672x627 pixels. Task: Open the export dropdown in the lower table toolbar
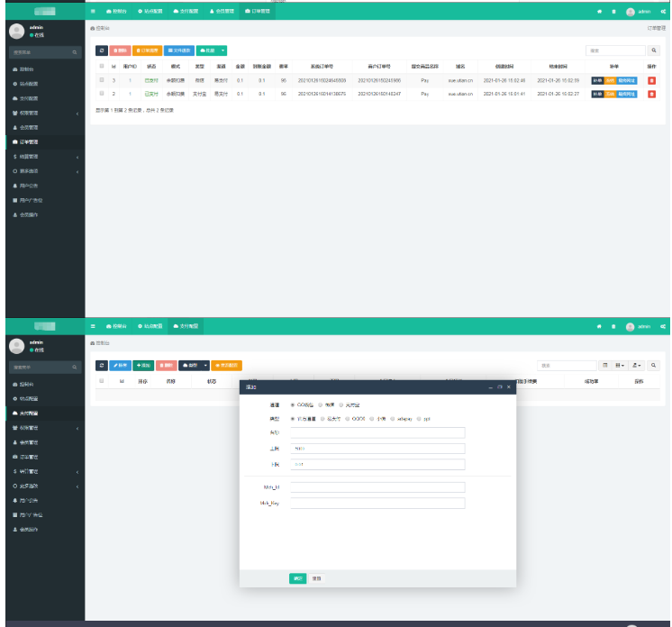(x=638, y=365)
